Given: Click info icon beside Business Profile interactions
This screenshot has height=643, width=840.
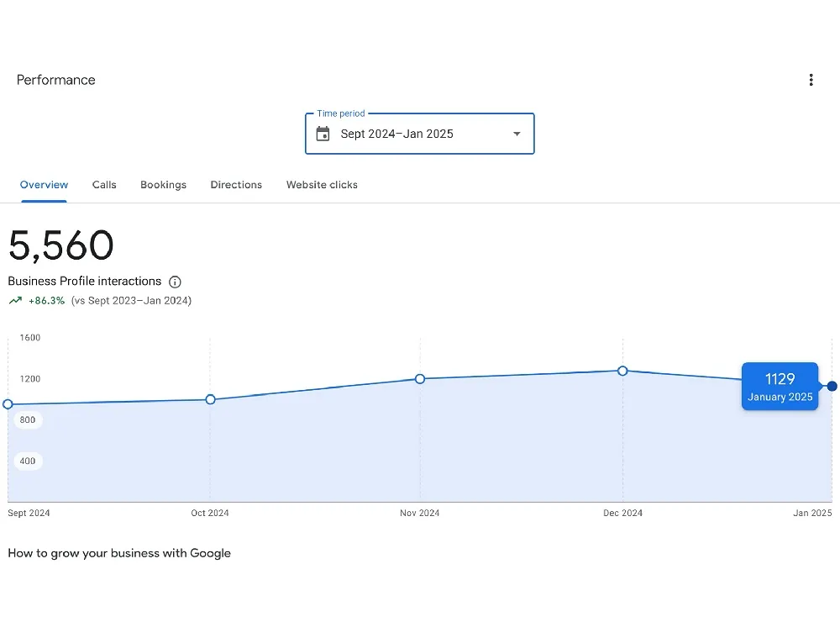Looking at the screenshot, I should 175,282.
